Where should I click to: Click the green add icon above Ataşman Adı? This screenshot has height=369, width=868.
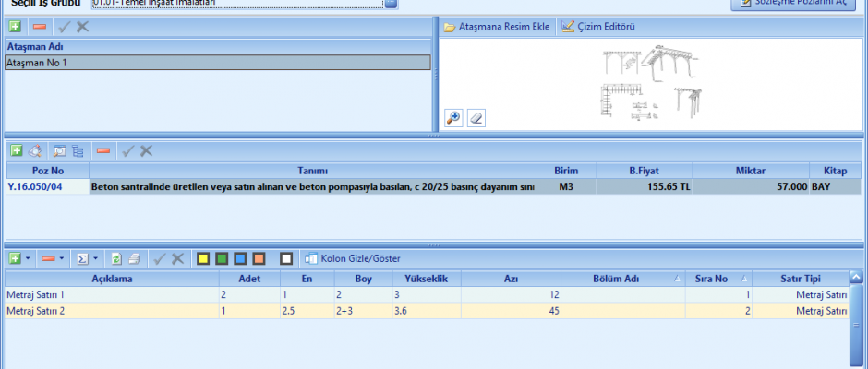pyautogui.click(x=16, y=27)
